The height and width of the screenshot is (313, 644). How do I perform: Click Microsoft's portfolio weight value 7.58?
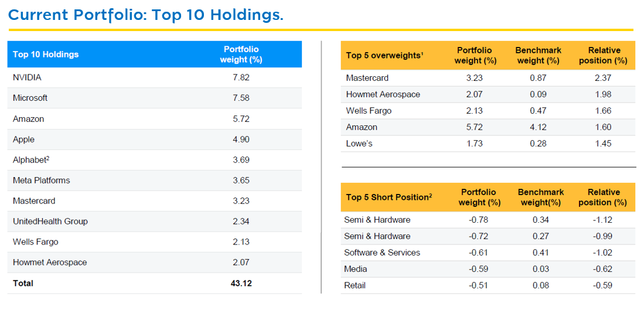point(241,98)
